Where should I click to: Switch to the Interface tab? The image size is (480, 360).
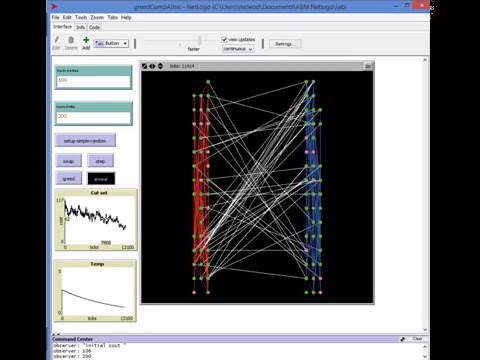coord(62,27)
